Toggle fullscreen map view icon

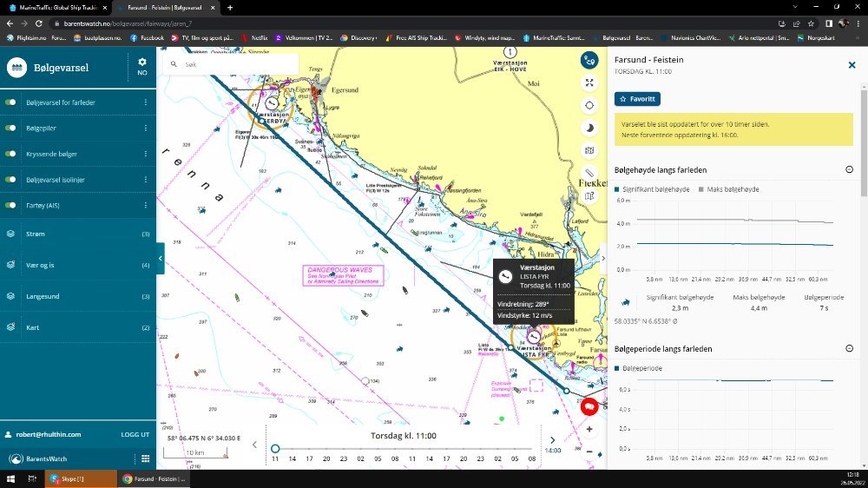pos(589,82)
